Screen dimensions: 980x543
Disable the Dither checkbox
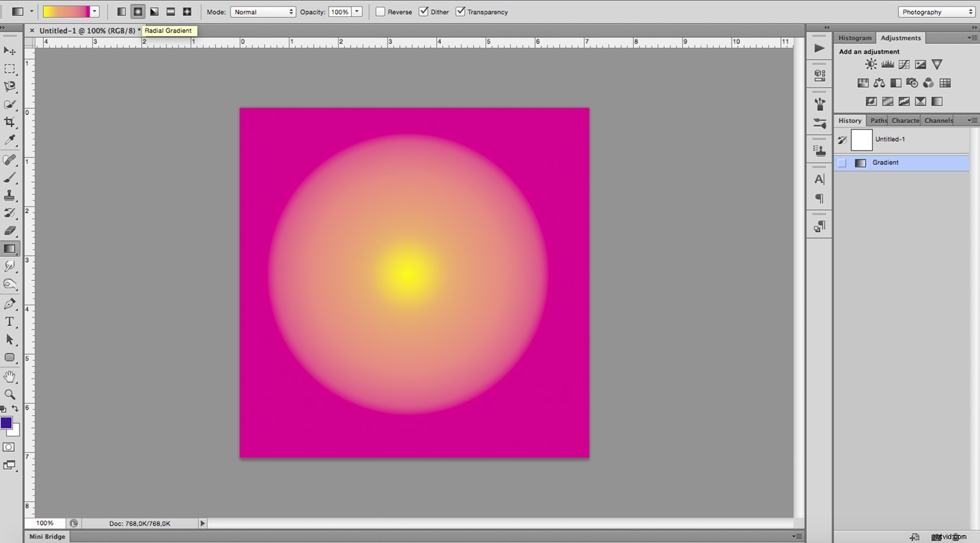pyautogui.click(x=424, y=11)
